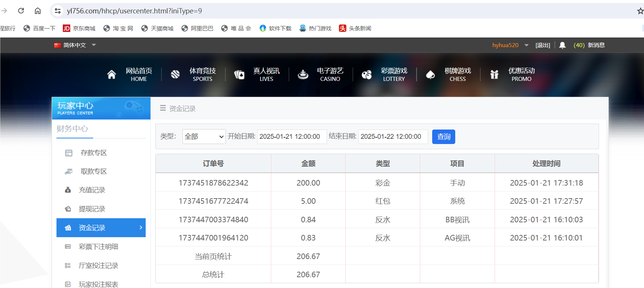Open 彩票下注明细 in the sidebar
This screenshot has width=644, height=288.
point(98,247)
